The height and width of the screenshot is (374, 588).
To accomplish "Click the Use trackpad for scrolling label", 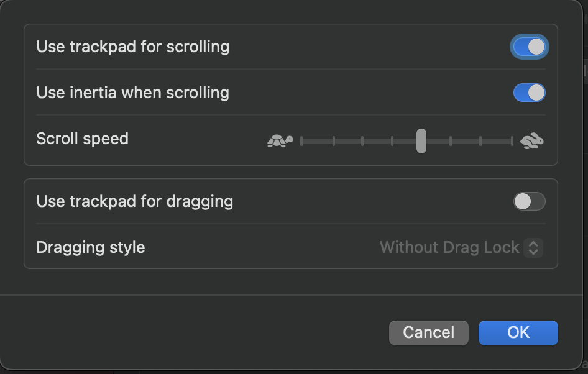I will [x=133, y=47].
